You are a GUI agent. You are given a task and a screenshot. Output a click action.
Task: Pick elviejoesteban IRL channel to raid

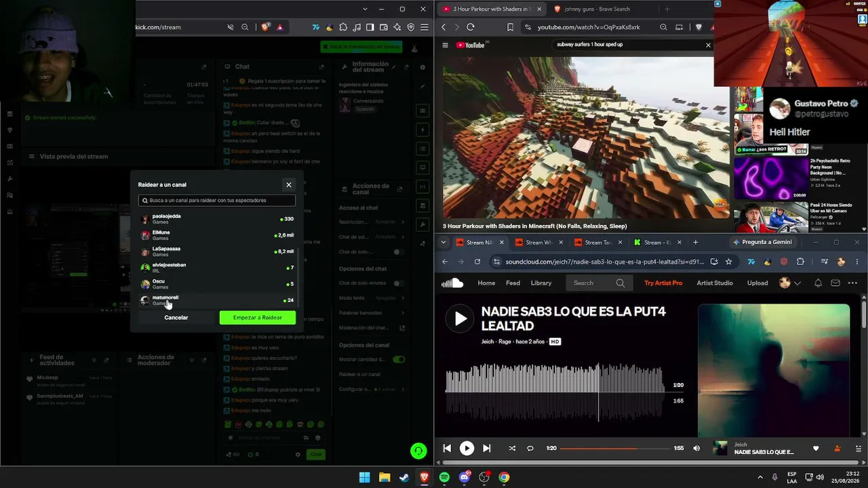coord(217,268)
